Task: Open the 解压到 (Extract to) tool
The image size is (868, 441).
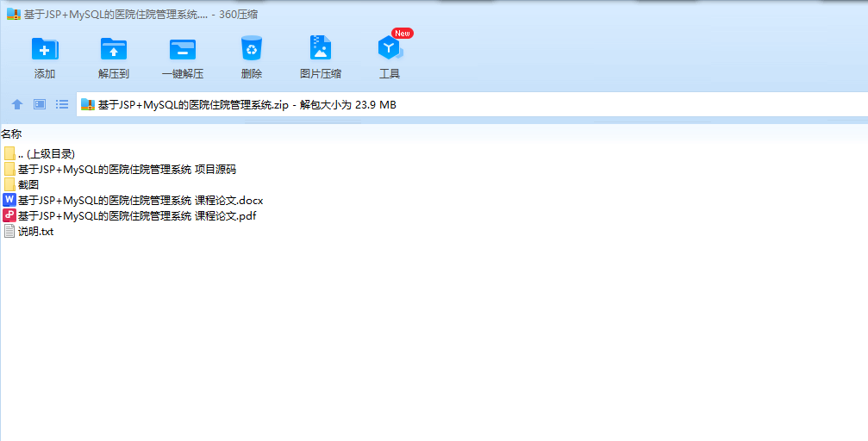Action: click(114, 58)
